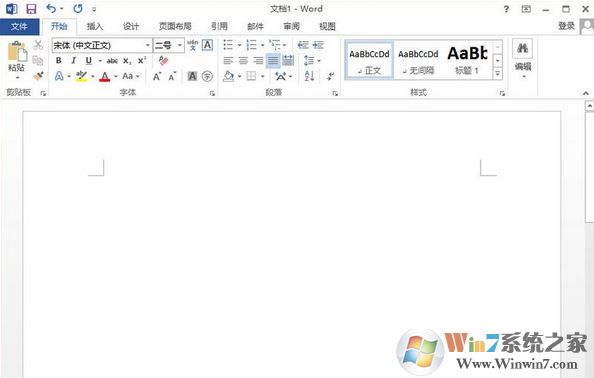594x378 pixels.
Task: Expand the styles gallery More arrow
Action: pos(498,74)
